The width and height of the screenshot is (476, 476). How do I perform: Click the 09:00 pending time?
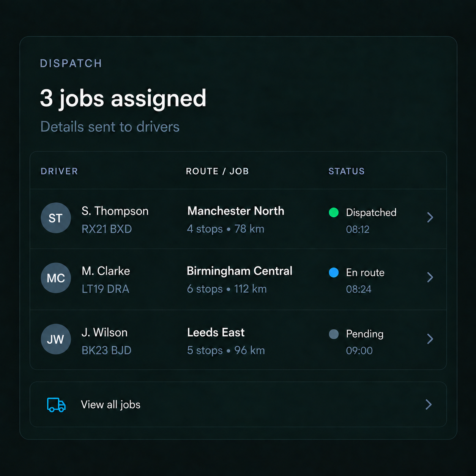point(359,350)
